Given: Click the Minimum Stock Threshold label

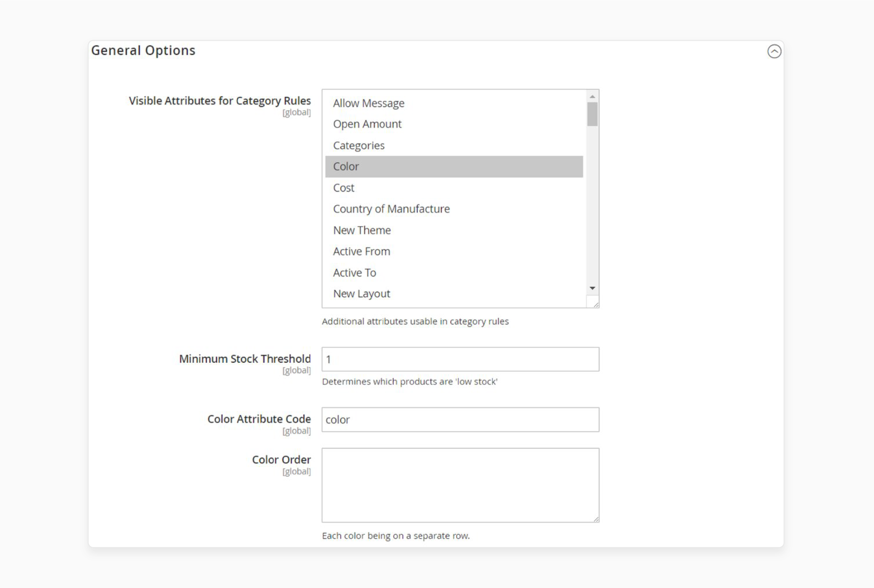Looking at the screenshot, I should pos(245,359).
